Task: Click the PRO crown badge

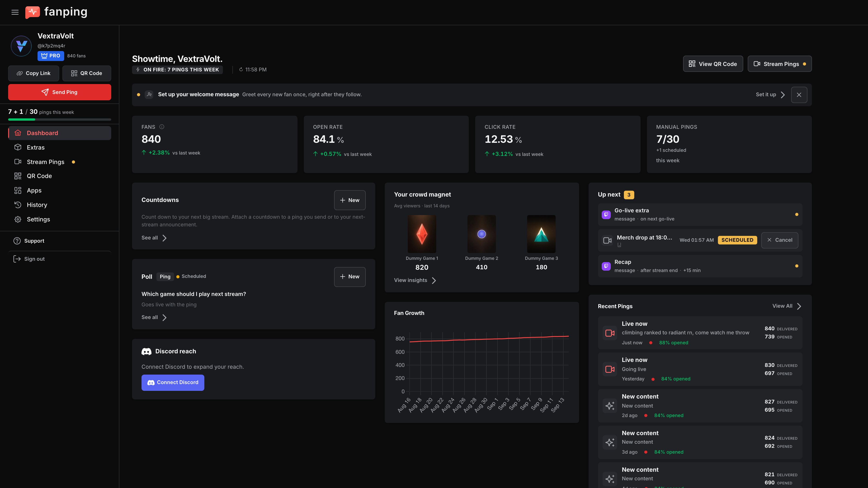Action: click(x=51, y=56)
